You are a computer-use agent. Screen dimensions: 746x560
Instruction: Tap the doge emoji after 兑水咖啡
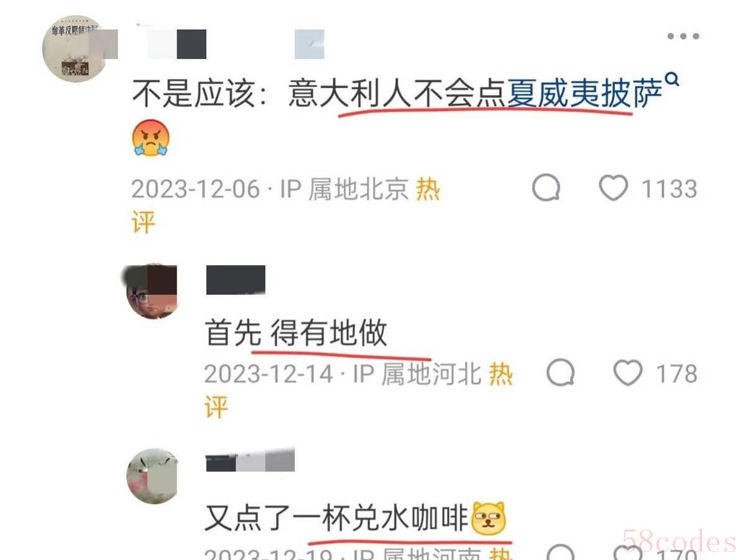point(489,518)
